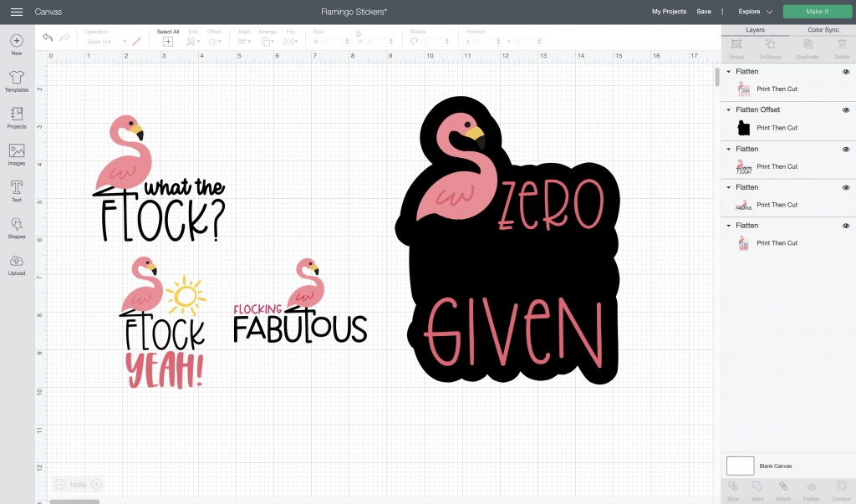Click the Weld tool icon
The image size is (856, 504).
(757, 486)
